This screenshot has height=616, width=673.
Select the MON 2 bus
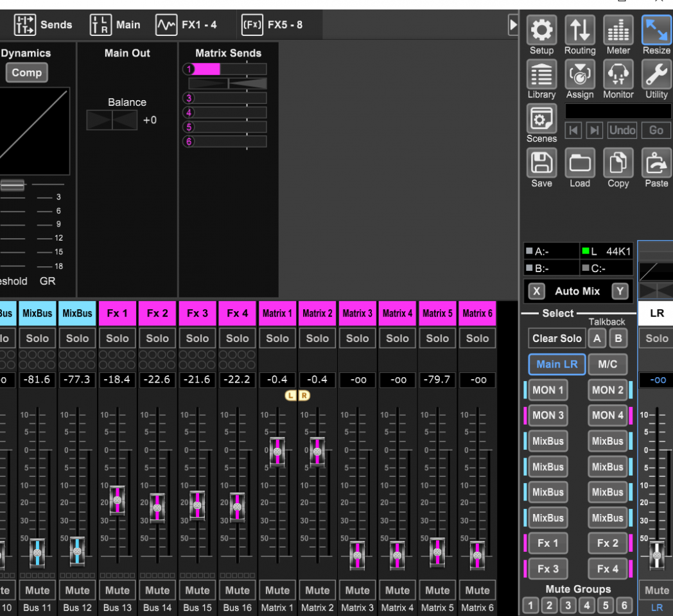[x=607, y=390]
